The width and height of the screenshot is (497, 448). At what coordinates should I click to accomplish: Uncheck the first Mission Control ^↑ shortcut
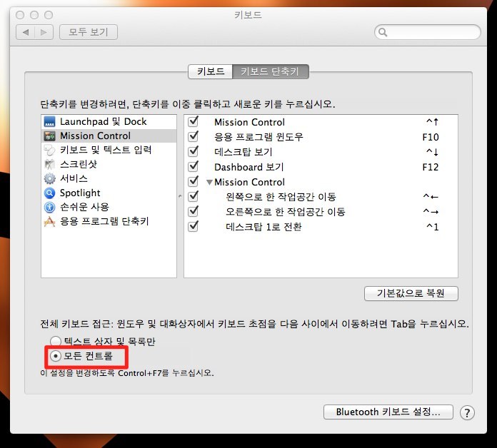(193, 121)
